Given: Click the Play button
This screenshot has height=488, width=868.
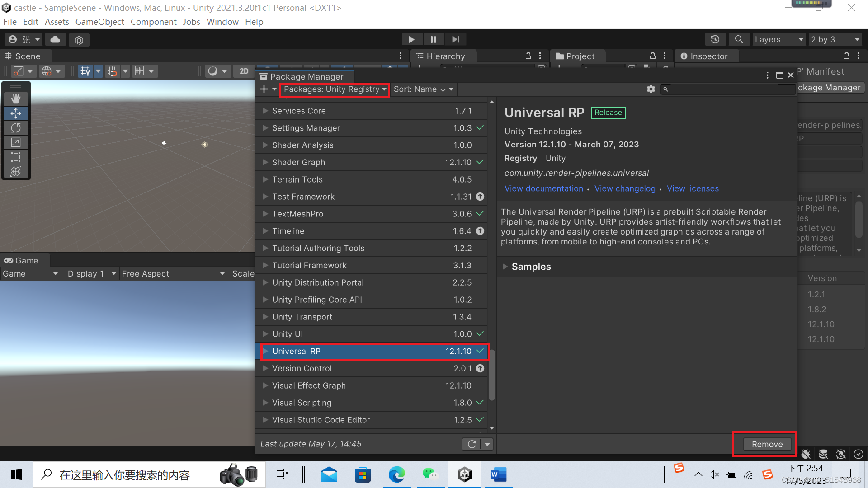Looking at the screenshot, I should (x=411, y=39).
